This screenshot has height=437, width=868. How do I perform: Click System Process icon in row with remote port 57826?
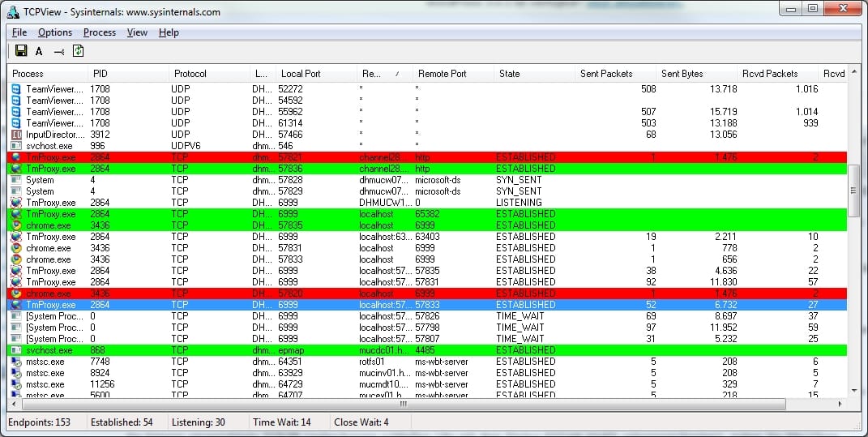coord(16,316)
